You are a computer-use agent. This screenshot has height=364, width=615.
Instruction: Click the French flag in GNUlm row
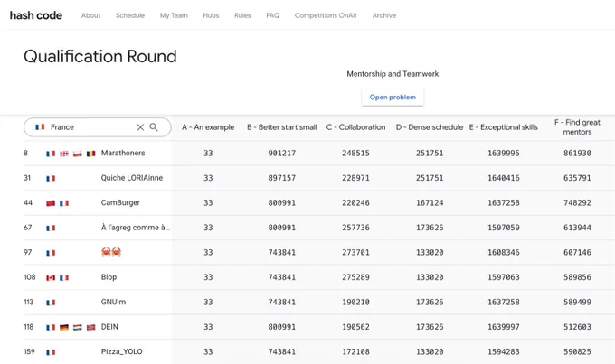51,303
